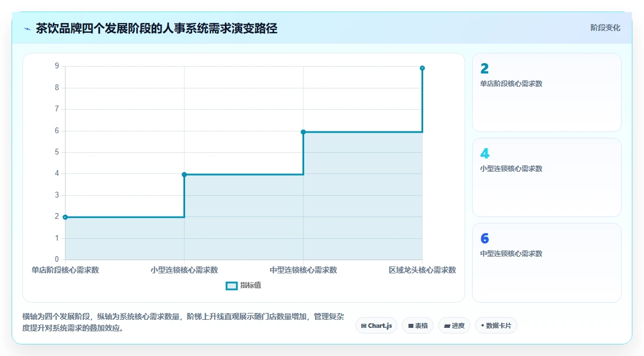Image resolution: width=644 pixels, height=356 pixels.
Task: Click the 阶段变化 label in header
Action: pos(605,28)
